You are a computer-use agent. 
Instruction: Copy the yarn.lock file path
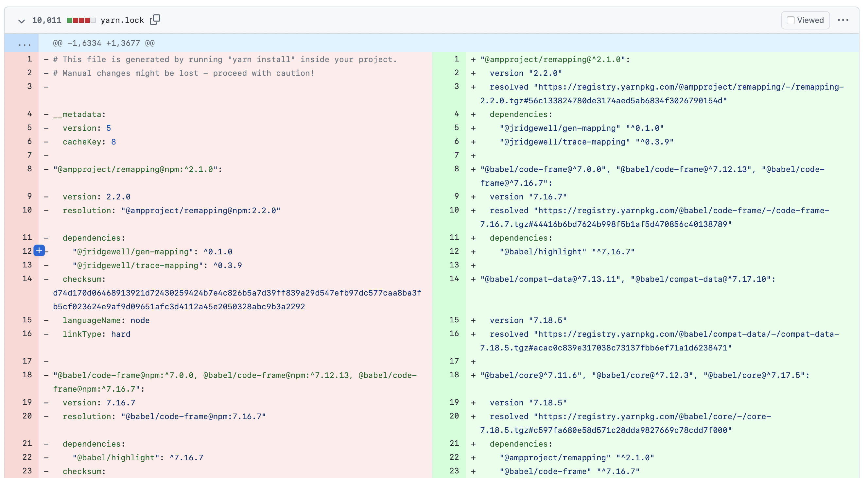(x=155, y=20)
